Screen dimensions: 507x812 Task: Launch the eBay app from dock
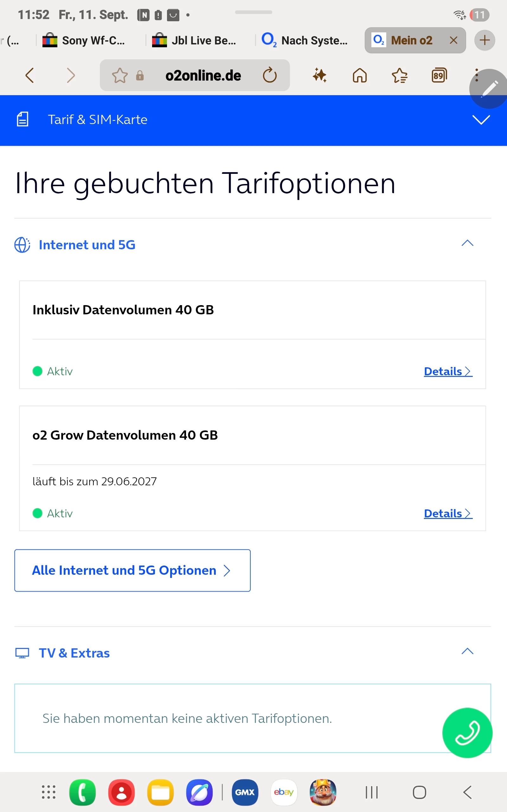284,792
